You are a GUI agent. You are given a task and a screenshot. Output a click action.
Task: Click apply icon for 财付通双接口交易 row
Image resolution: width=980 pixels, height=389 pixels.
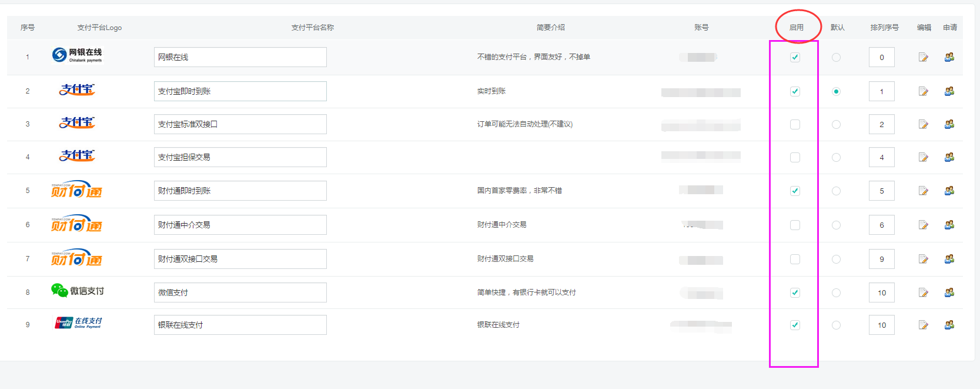[x=949, y=259]
